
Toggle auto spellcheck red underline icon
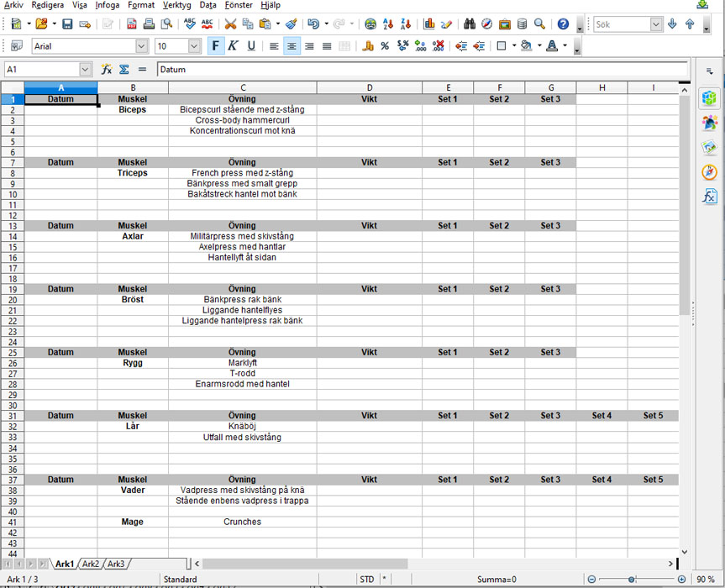(208, 24)
